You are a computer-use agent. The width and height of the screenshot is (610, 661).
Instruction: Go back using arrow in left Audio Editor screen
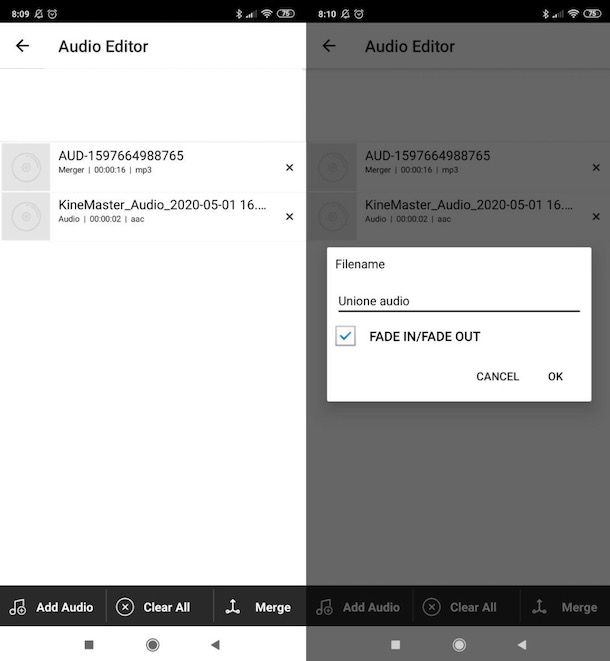pyautogui.click(x=22, y=46)
